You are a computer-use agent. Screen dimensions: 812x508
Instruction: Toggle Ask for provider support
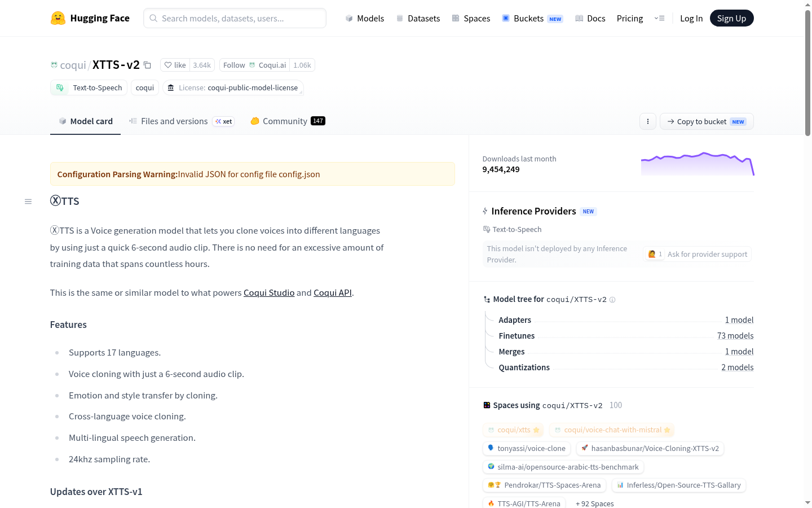pos(698,254)
